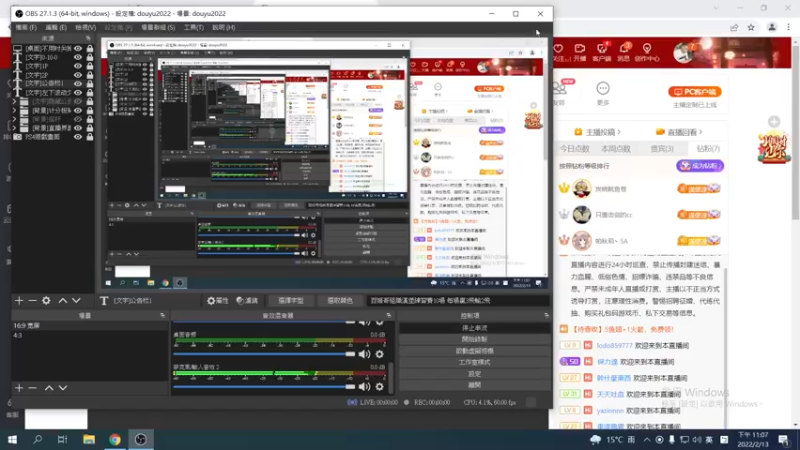Click the 擷取顏色 button
Viewport: 800px width, 450px height.
pos(340,301)
